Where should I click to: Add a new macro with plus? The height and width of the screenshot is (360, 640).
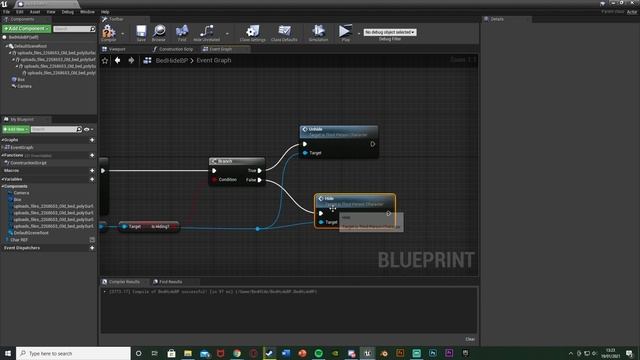(x=92, y=171)
